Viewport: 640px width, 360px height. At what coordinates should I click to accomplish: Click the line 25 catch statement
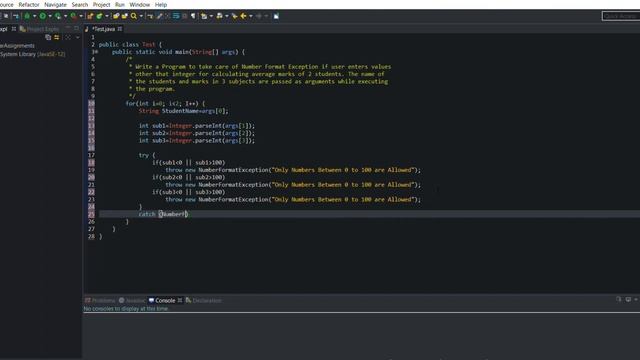[163, 214]
